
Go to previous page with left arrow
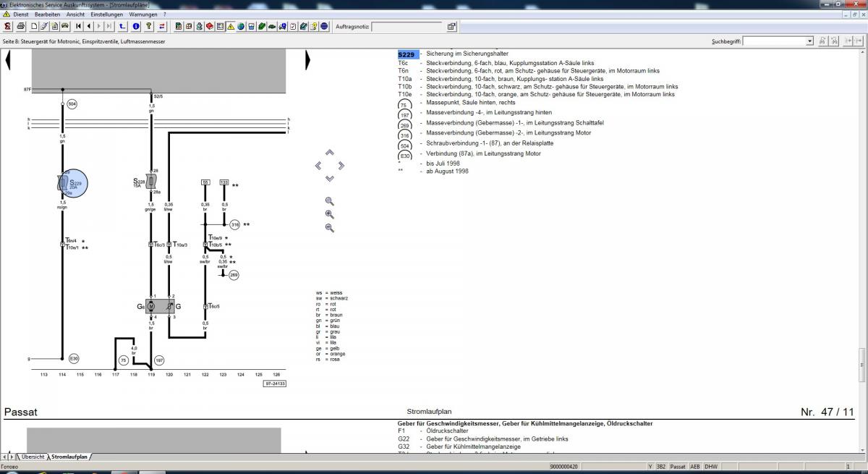click(x=89, y=27)
